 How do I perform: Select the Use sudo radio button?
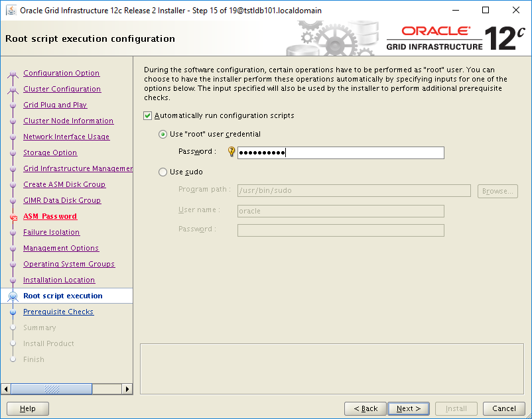(163, 172)
